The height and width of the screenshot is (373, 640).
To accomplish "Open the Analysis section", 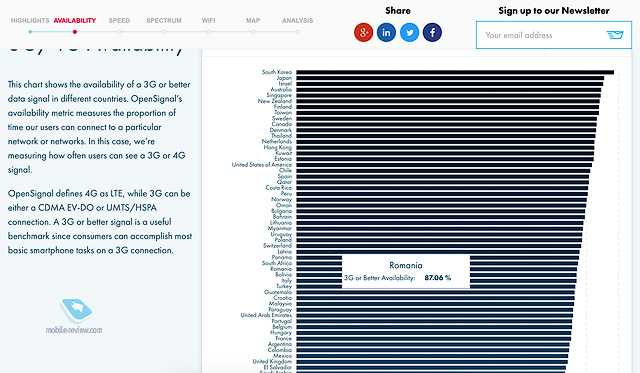I will coord(298,20).
